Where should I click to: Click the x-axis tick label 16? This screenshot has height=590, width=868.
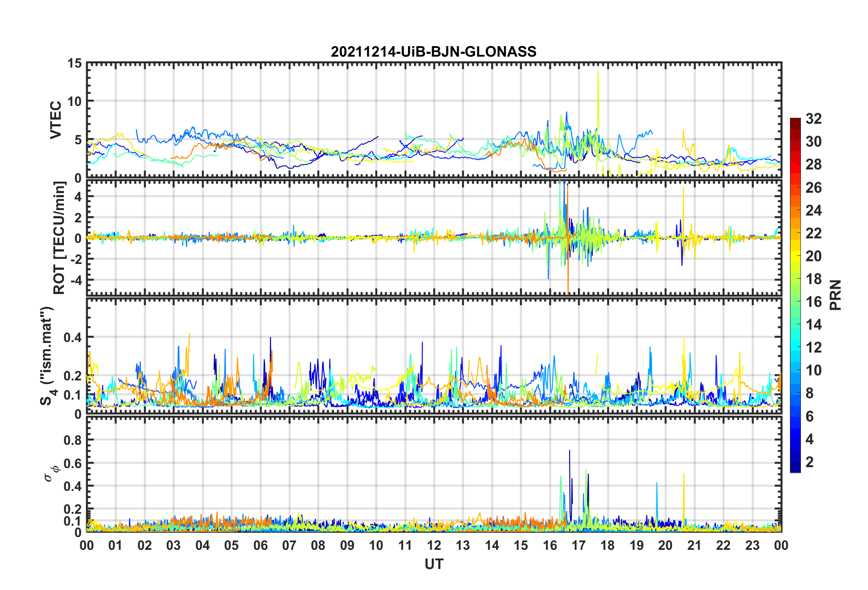[x=550, y=545]
